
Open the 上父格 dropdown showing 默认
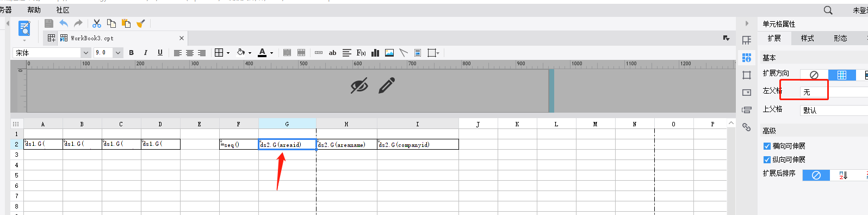[x=834, y=110]
